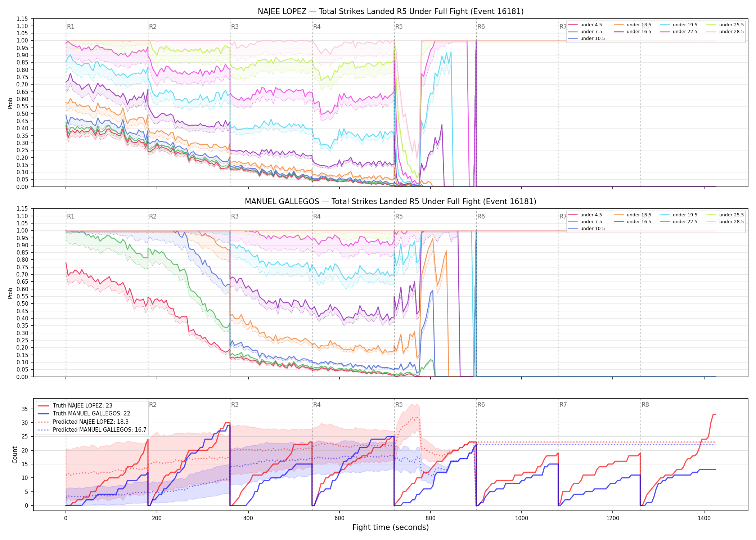Click the NAJEE LOPEZ chart title
This screenshot has width=756, height=540.
tap(391, 12)
